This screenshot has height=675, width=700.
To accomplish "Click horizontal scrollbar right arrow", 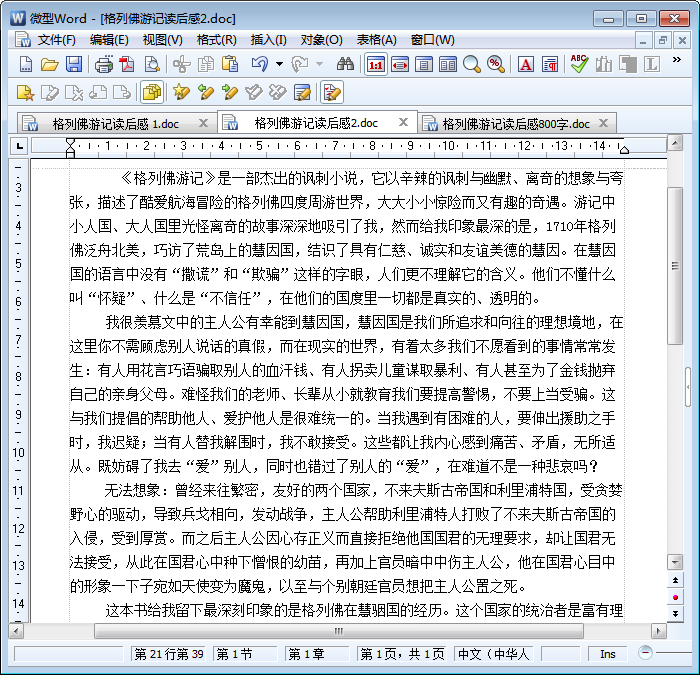I will tap(658, 631).
